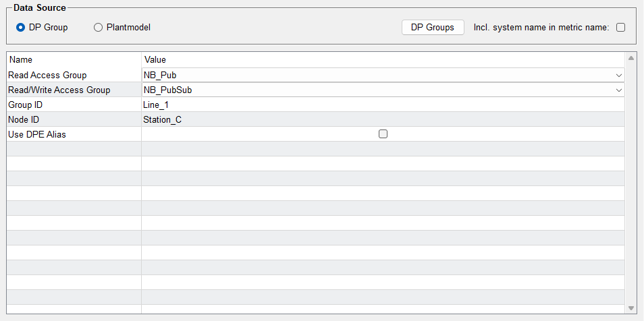Select the Plantmodel radio option
644x321 pixels.
tap(98, 28)
